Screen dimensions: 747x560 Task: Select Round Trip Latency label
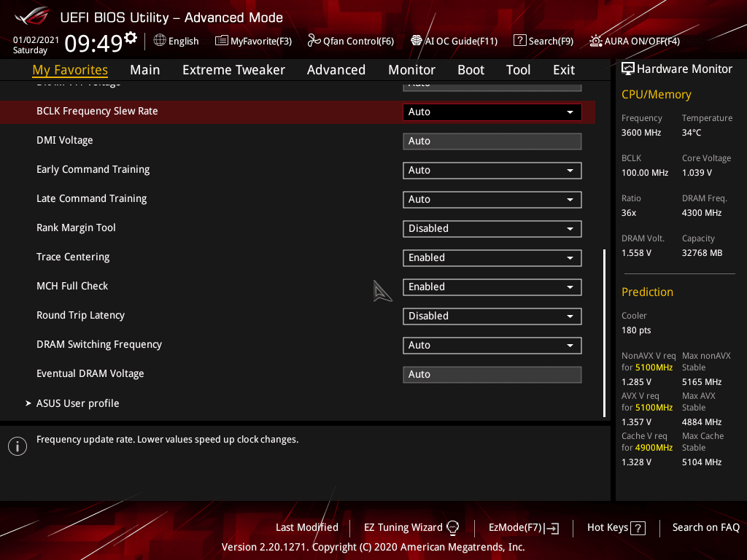click(x=80, y=315)
